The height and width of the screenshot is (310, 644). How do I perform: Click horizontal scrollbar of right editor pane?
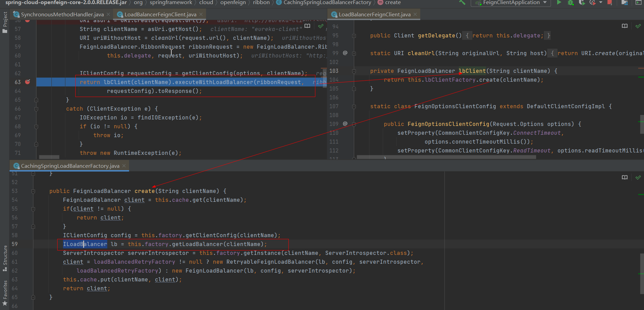click(x=446, y=157)
